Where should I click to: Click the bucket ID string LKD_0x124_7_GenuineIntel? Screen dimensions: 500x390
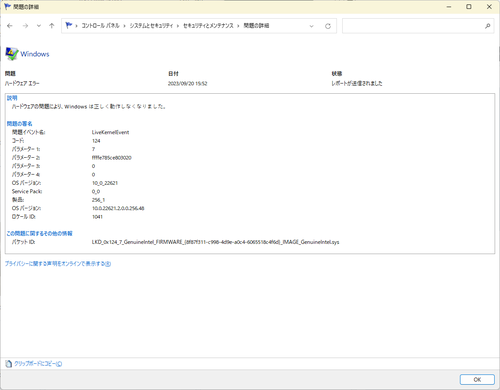[215, 242]
